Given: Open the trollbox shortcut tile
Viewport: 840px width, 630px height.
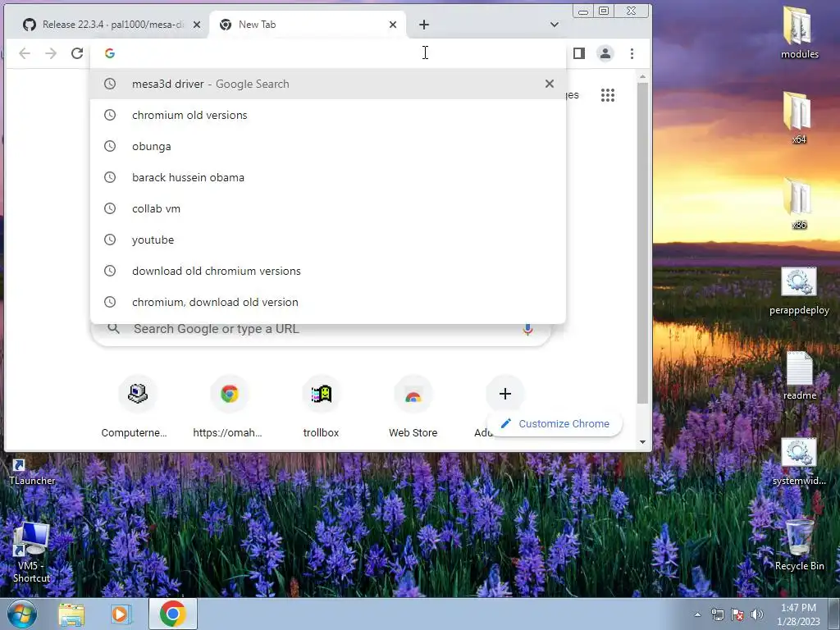Looking at the screenshot, I should pos(321,407).
